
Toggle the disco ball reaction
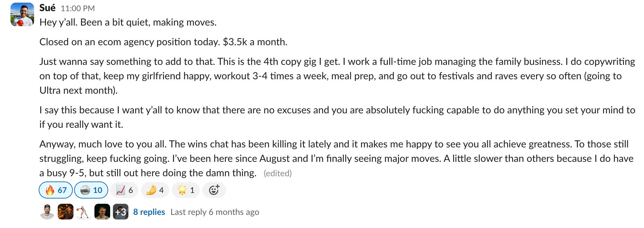(x=91, y=190)
